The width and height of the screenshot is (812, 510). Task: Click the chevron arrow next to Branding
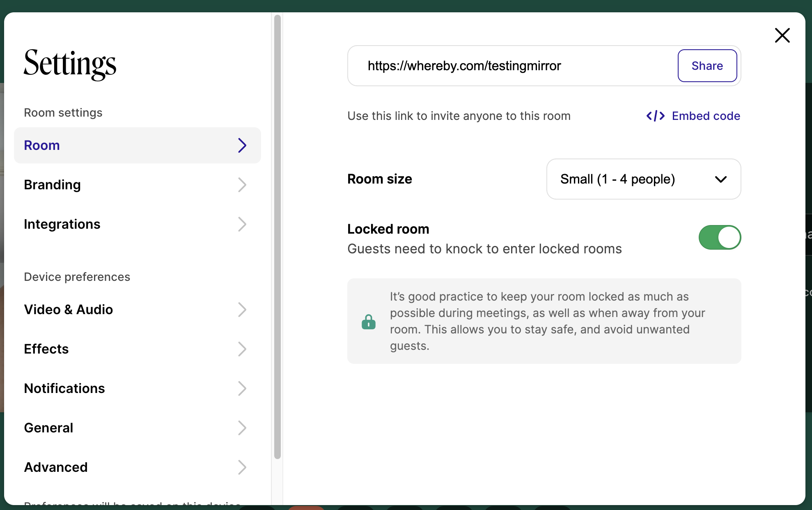point(242,185)
